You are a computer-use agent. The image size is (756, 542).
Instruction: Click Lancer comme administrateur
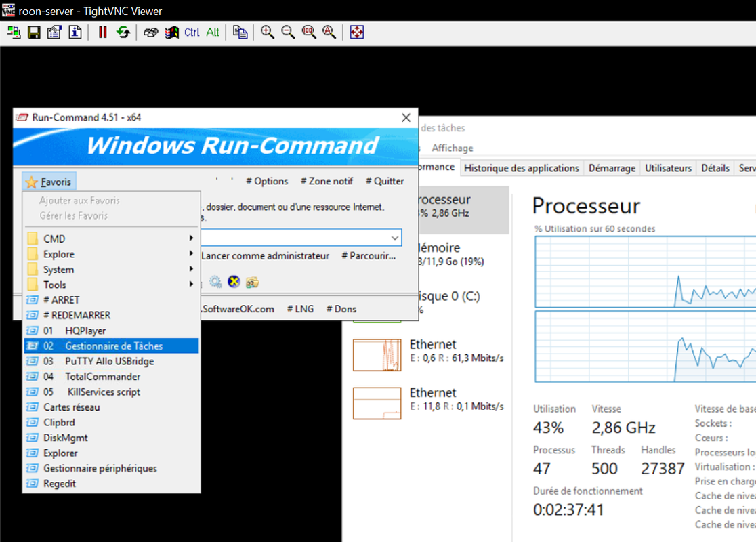click(265, 256)
